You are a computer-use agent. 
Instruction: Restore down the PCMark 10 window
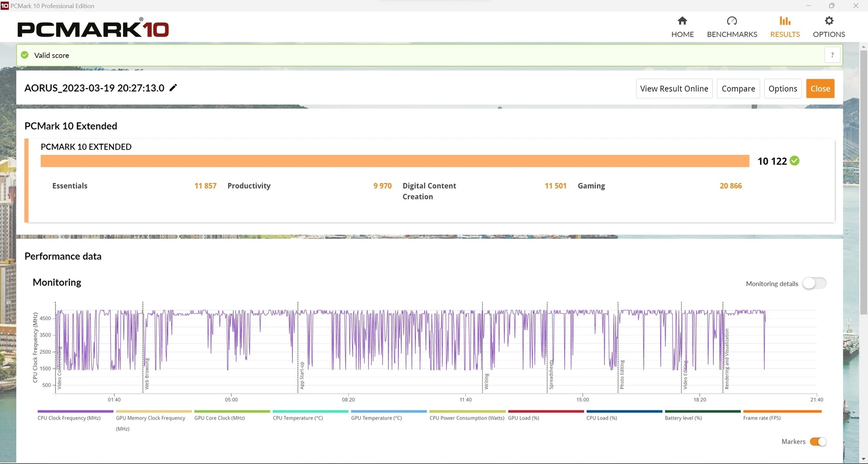(x=832, y=5)
